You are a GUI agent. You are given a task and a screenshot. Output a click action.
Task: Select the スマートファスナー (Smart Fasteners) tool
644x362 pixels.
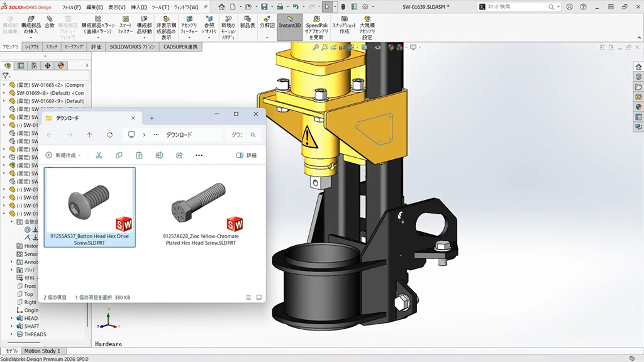(x=126, y=19)
